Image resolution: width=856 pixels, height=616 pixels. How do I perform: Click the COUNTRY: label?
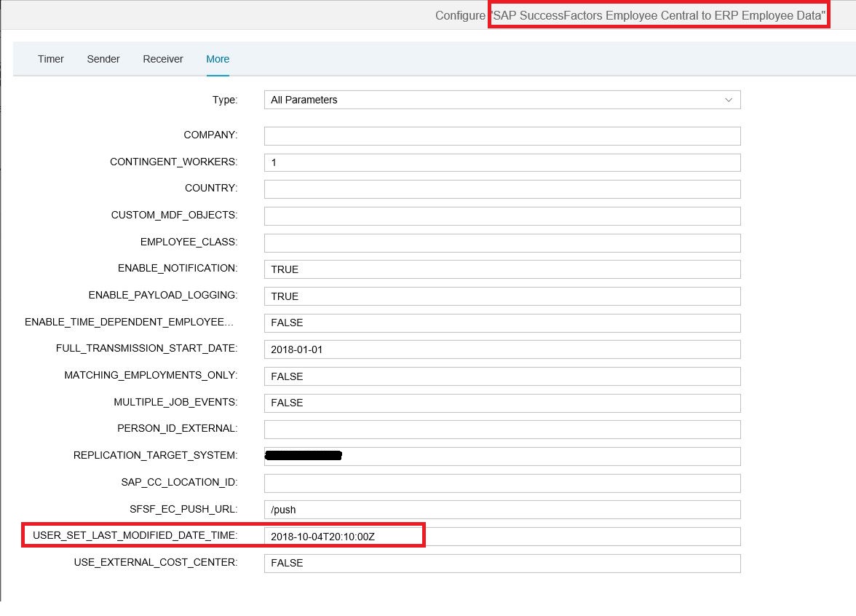coord(211,188)
